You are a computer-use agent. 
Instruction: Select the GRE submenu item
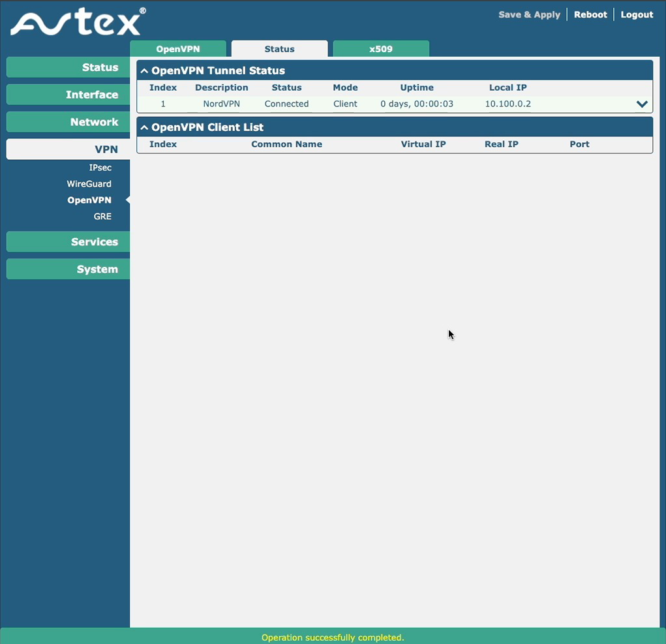coord(102,217)
